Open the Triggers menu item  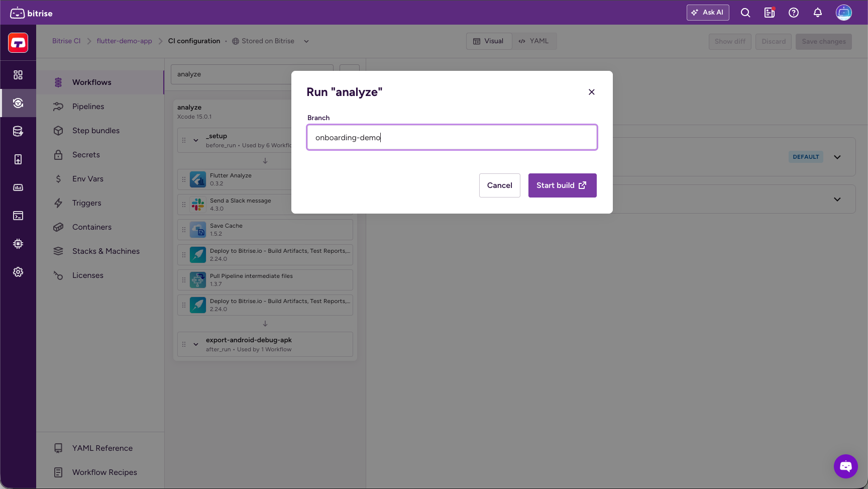tap(100, 203)
